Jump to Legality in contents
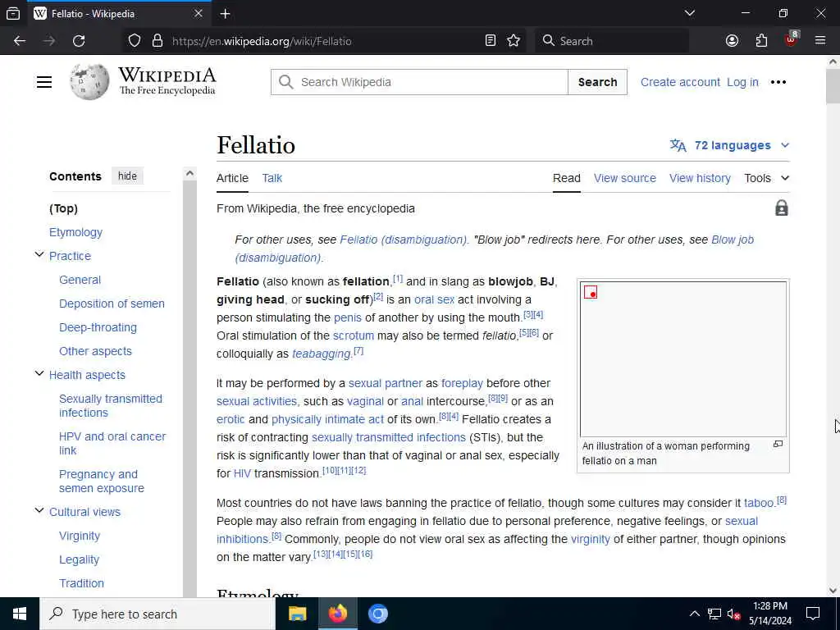Screen dimensions: 840x630 tap(80, 559)
